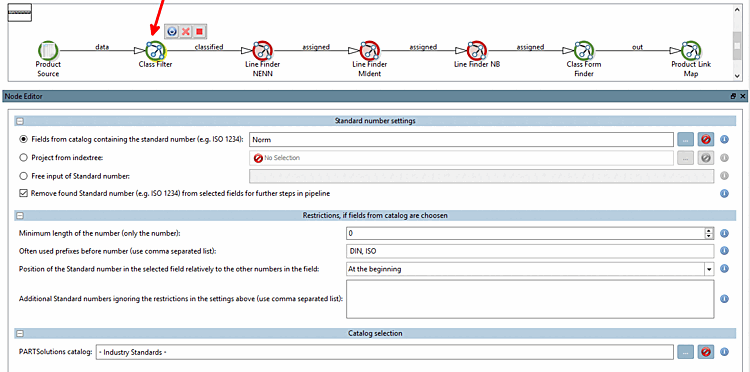Clear the Norm field with red reset icon
The image size is (750, 372).
(x=706, y=140)
